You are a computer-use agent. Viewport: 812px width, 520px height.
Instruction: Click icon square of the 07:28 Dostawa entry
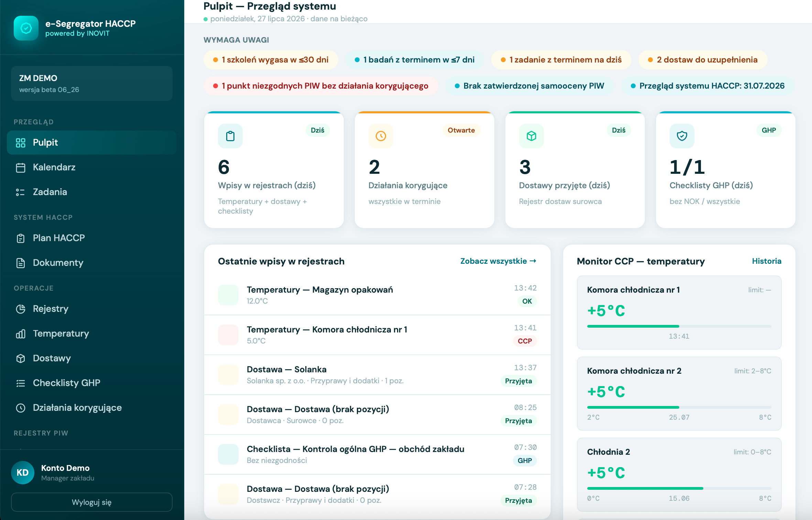click(228, 494)
